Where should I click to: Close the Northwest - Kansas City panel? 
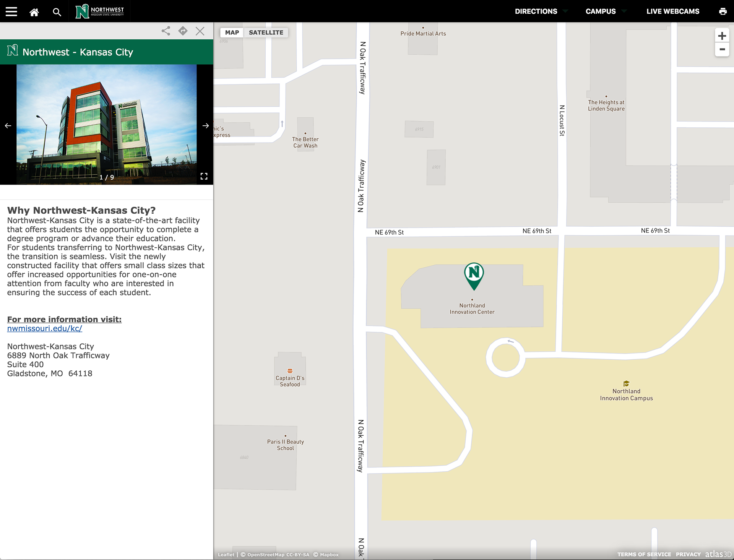coord(200,31)
